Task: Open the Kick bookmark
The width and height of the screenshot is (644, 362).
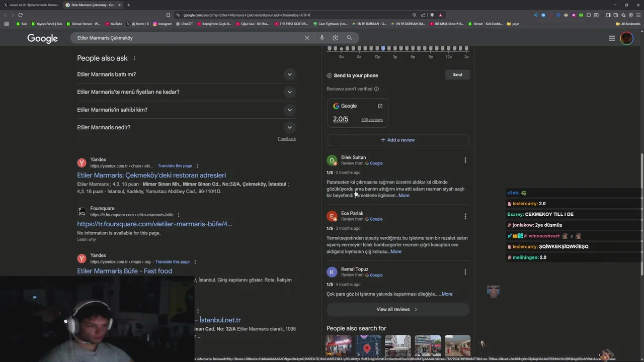Action: (22, 24)
